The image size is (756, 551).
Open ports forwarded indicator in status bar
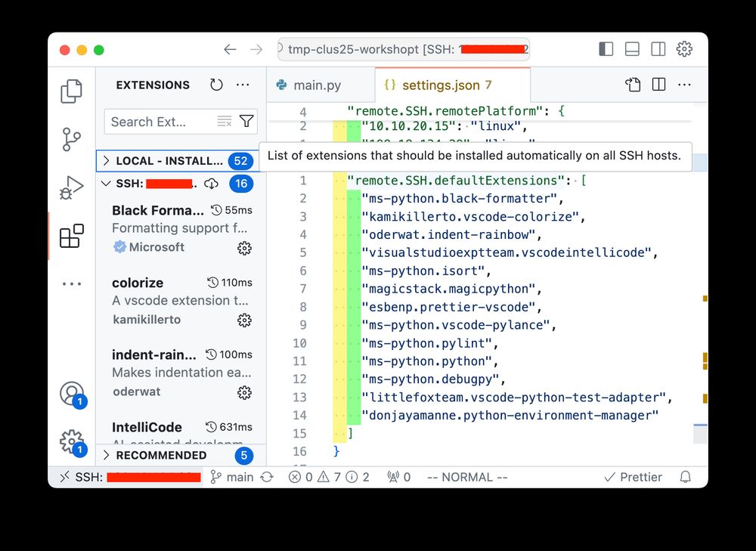pyautogui.click(x=398, y=477)
